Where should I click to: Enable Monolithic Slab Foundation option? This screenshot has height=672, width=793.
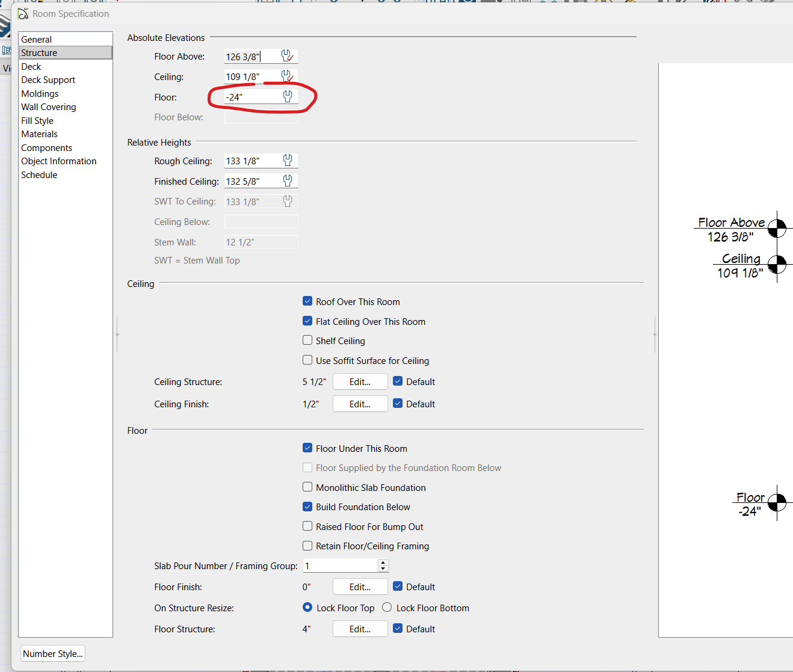pyautogui.click(x=307, y=487)
